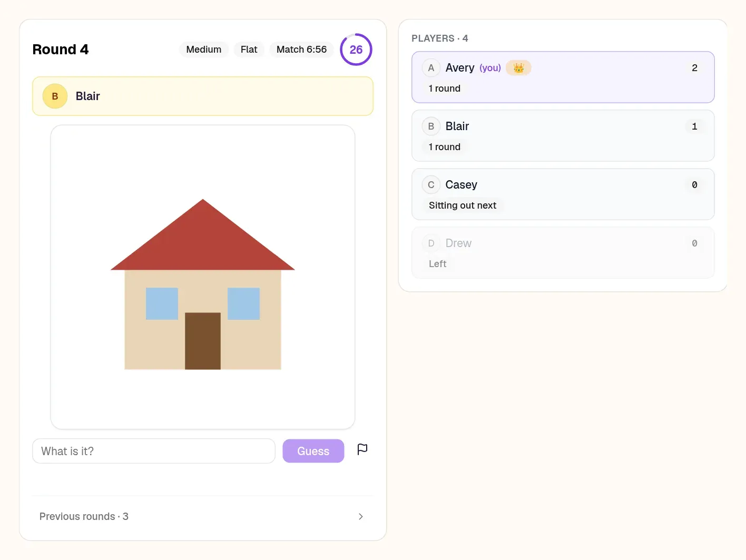Click Drew's score of 0
Screen dimensions: 746x560
click(694, 243)
